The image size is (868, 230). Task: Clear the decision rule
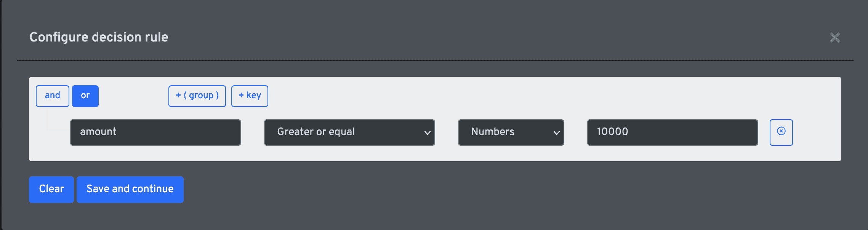tap(51, 189)
